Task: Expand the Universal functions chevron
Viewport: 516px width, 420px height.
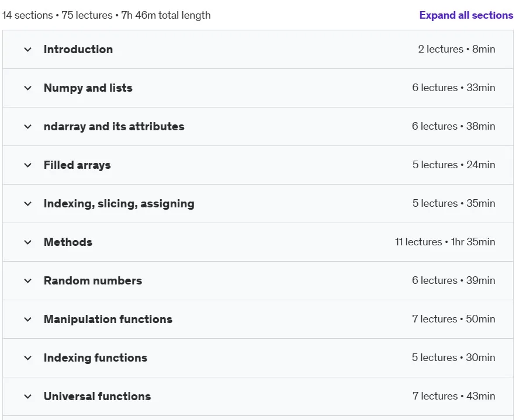Action: coord(28,396)
